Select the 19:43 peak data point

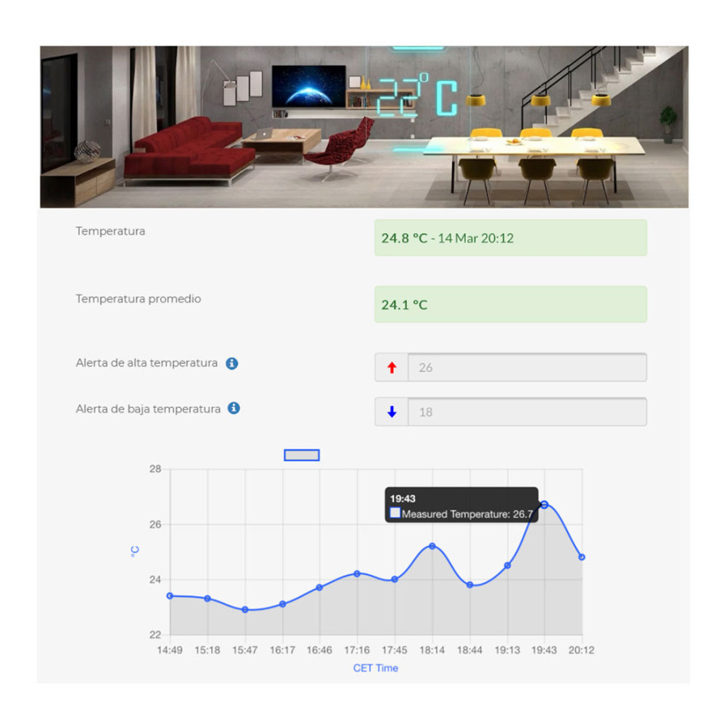click(x=544, y=505)
